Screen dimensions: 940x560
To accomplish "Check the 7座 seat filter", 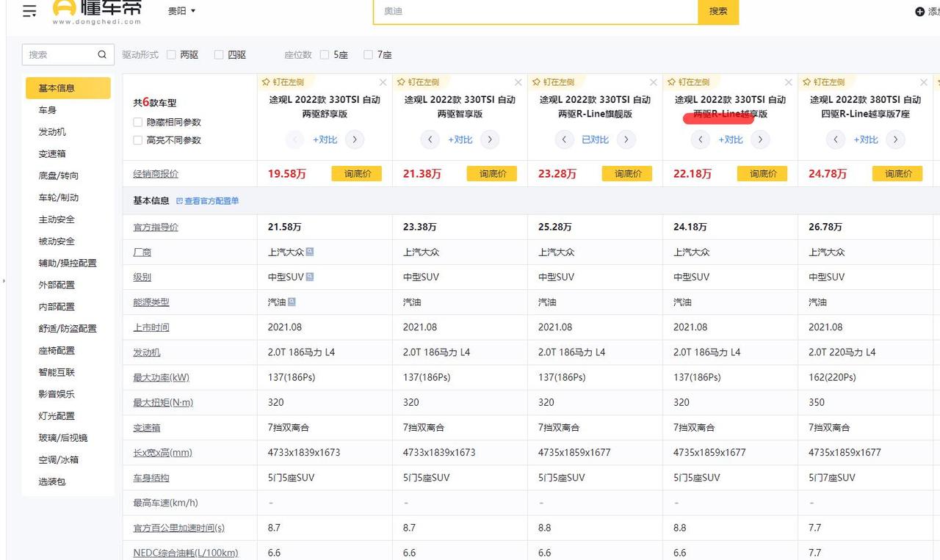I will (369, 55).
